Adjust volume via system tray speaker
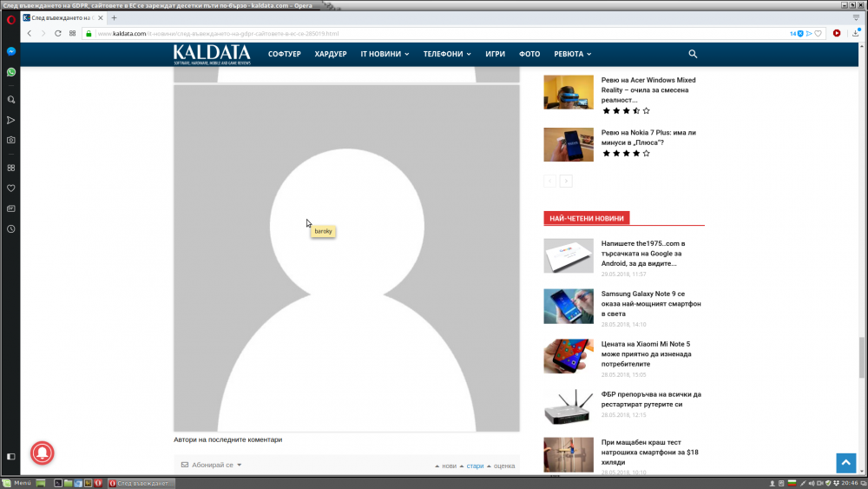Screen dimensions: 868x489 point(812,483)
